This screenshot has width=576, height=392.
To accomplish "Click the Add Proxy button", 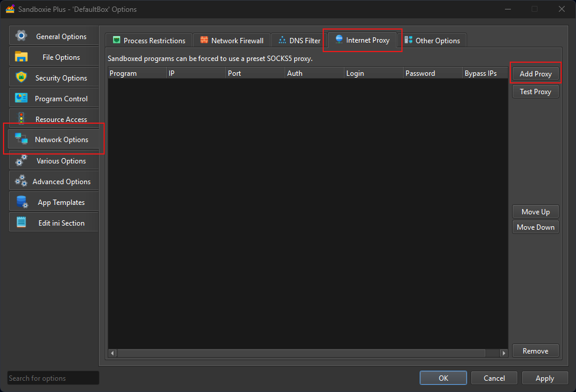I will 535,73.
